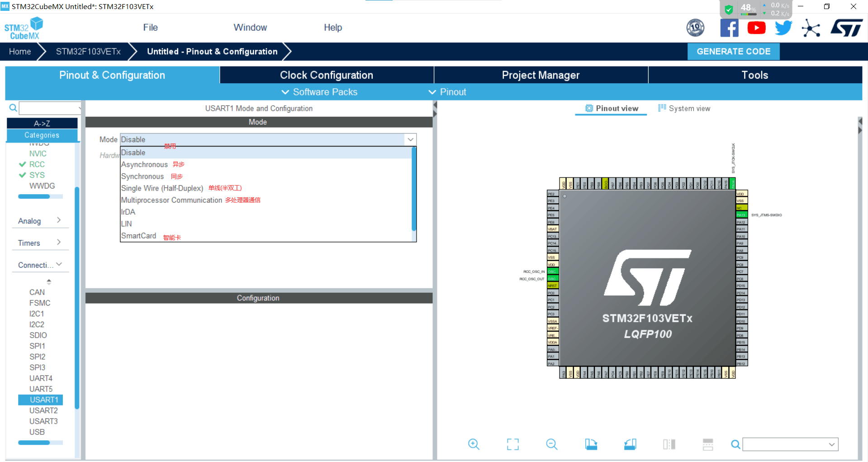This screenshot has height=462, width=868.
Task: Click the horizontal flip pinout icon
Action: [669, 444]
